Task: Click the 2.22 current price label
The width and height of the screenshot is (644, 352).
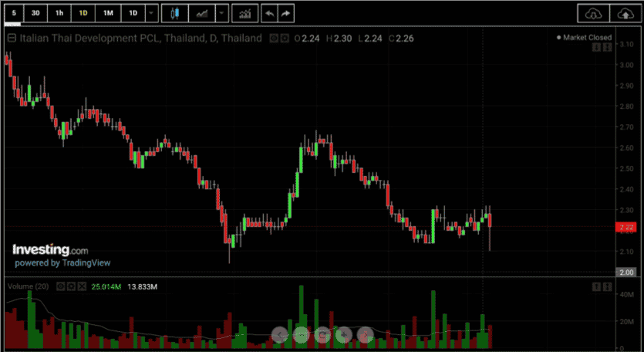Action: click(x=626, y=227)
